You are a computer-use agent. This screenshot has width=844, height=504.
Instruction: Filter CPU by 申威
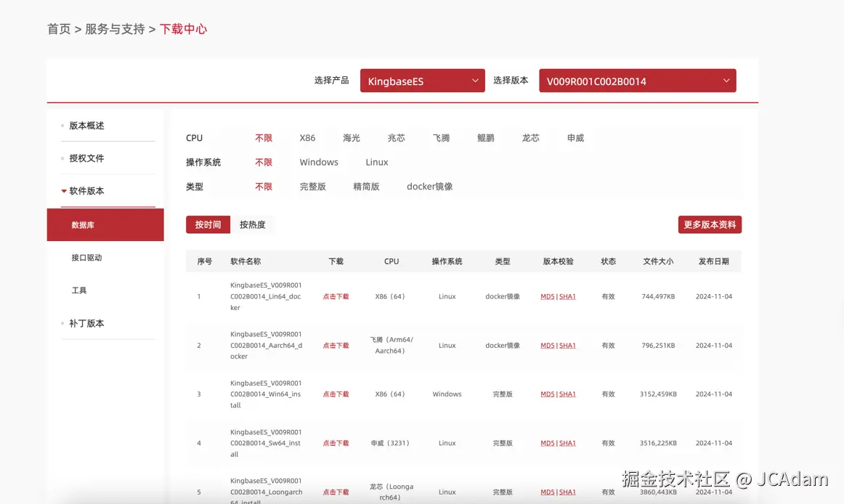click(x=575, y=139)
